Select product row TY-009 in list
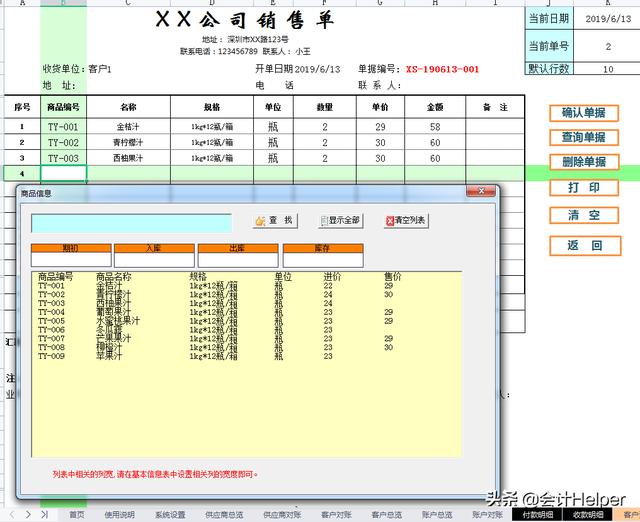 click(246, 356)
